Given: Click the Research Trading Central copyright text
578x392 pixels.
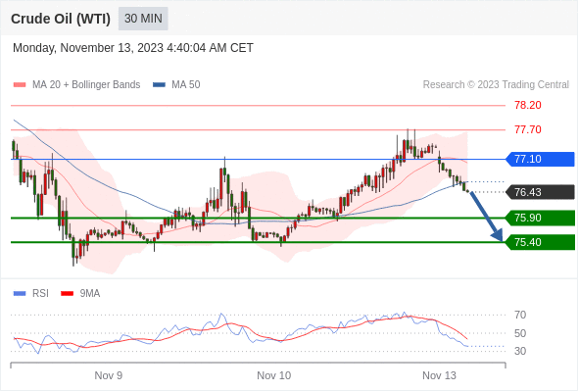Looking at the screenshot, I should [496, 85].
